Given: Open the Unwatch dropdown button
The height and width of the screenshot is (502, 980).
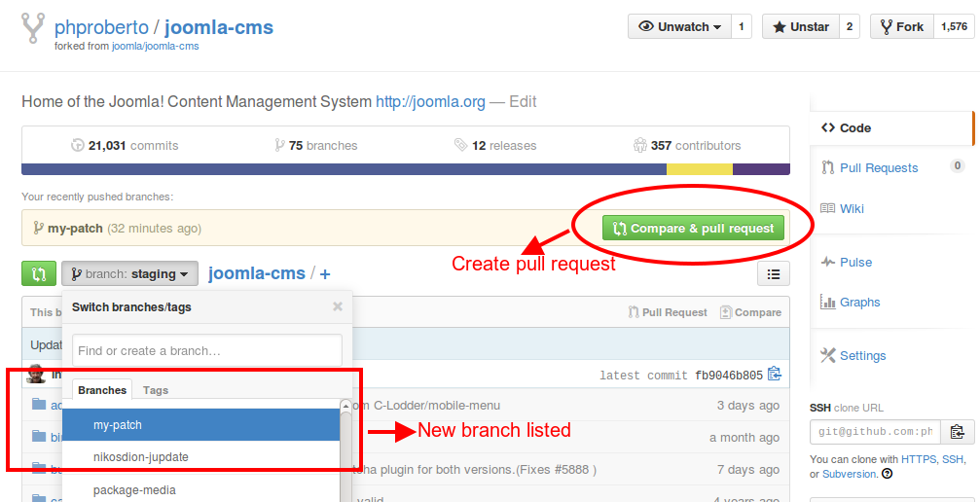Looking at the screenshot, I should coord(679,27).
